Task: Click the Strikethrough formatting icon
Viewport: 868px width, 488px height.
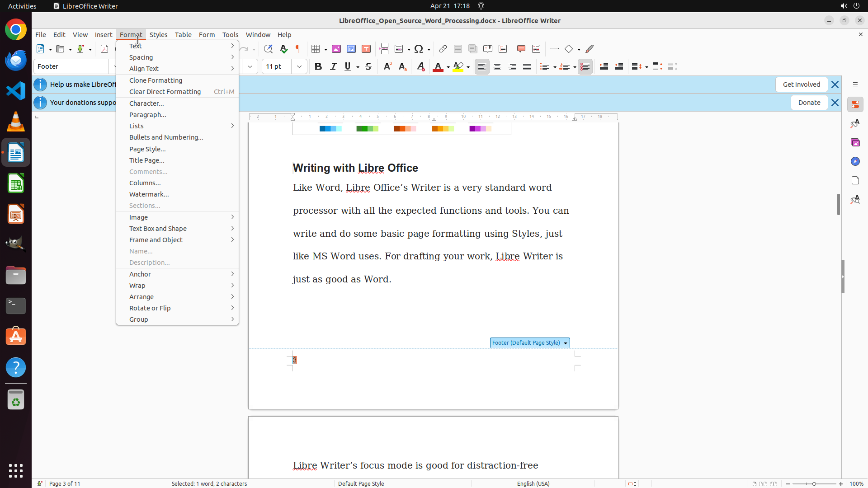Action: (368, 66)
